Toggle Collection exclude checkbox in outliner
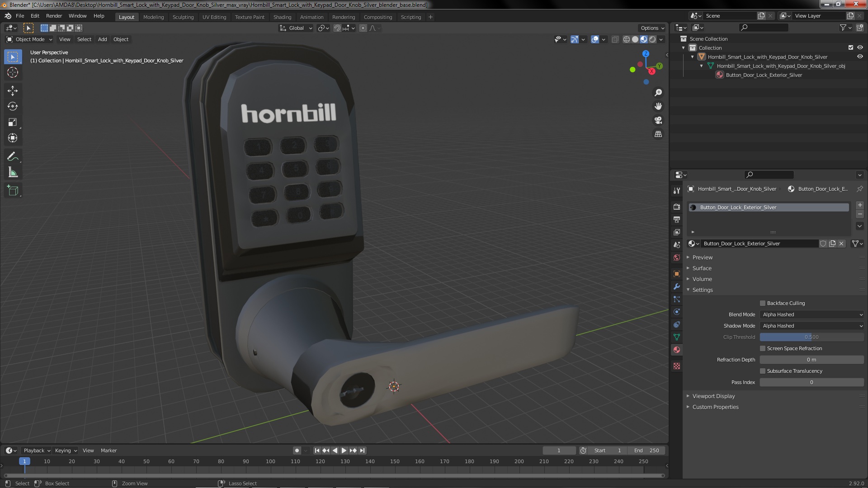The width and height of the screenshot is (868, 488). tap(851, 47)
